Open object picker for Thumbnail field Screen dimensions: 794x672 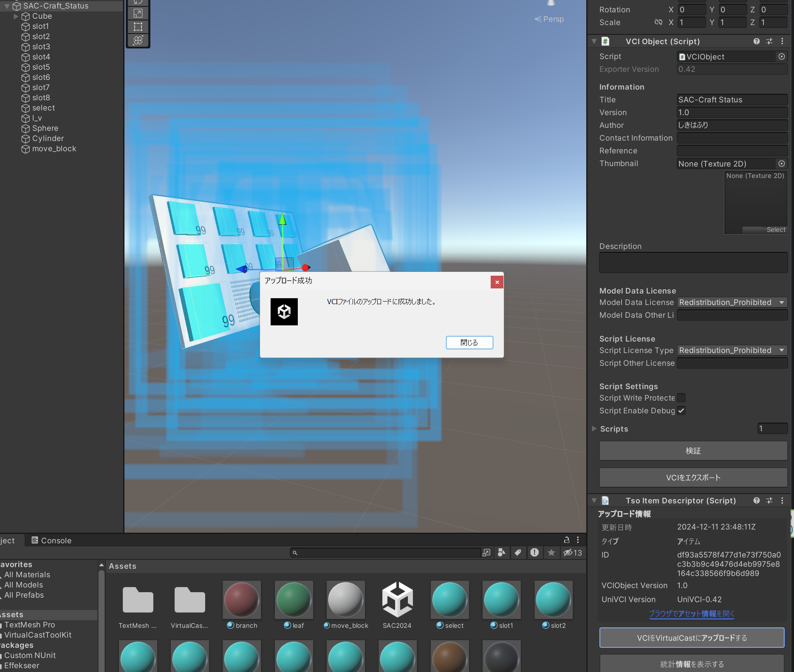pos(782,164)
